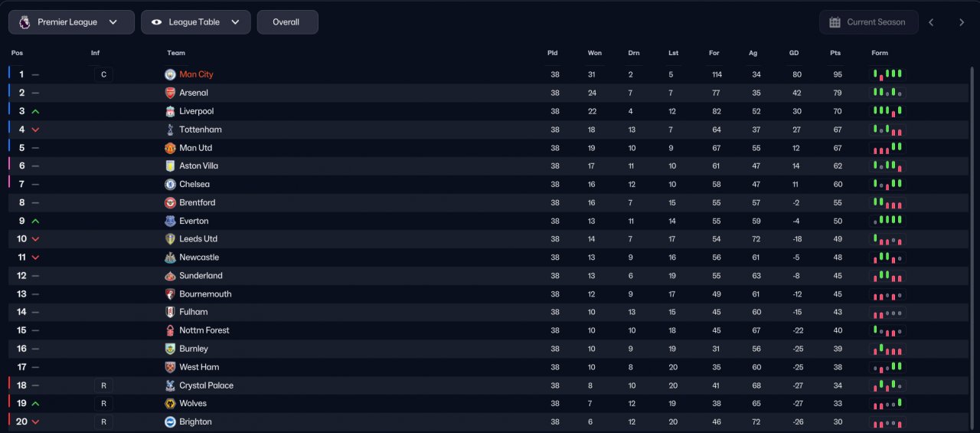The image size is (980, 433).
Task: Click the Wolves club badge
Action: coord(170,404)
